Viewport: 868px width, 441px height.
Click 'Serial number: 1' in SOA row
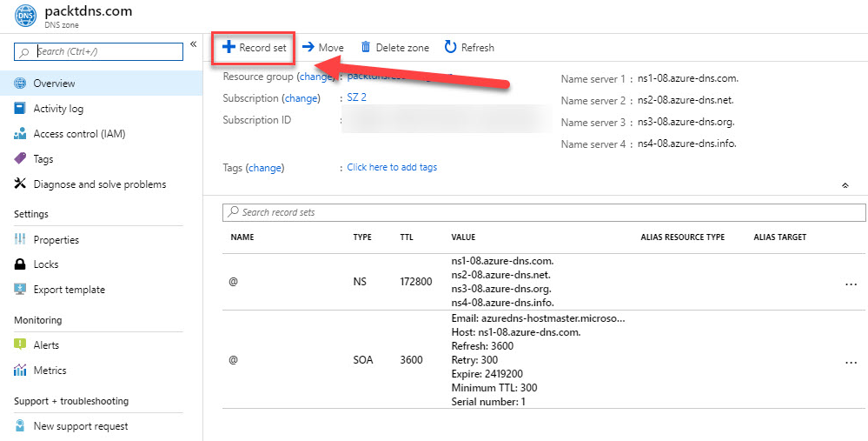coord(488,402)
